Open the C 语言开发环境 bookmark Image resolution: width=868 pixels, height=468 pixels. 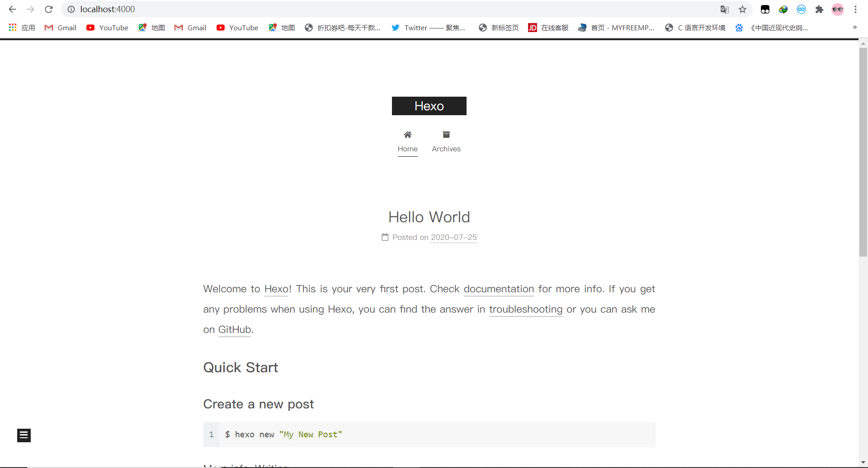click(x=695, y=28)
